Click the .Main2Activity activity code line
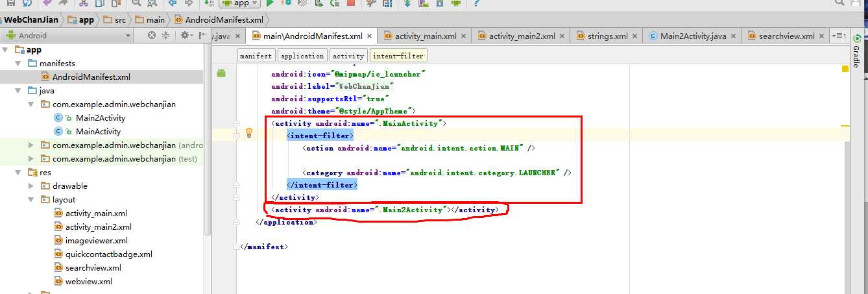The width and height of the screenshot is (868, 294). [385, 210]
